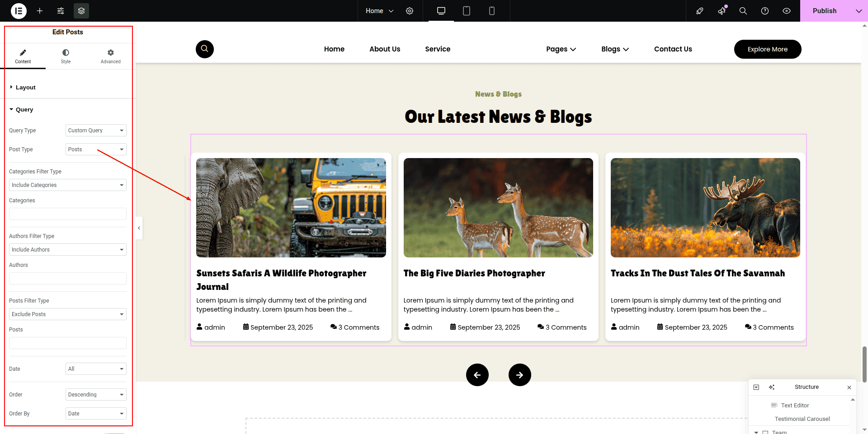Open the Query Type dropdown

(96, 131)
